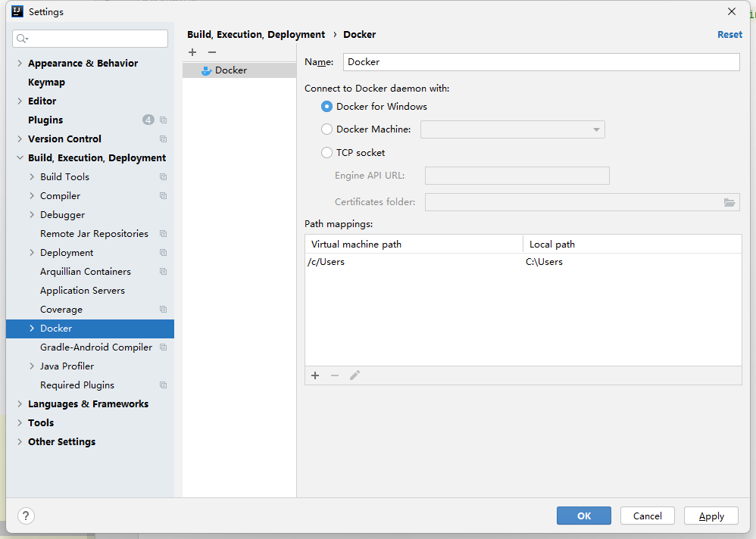Expand the Languages & Frameworks section
The width and height of the screenshot is (756, 539).
(x=20, y=404)
